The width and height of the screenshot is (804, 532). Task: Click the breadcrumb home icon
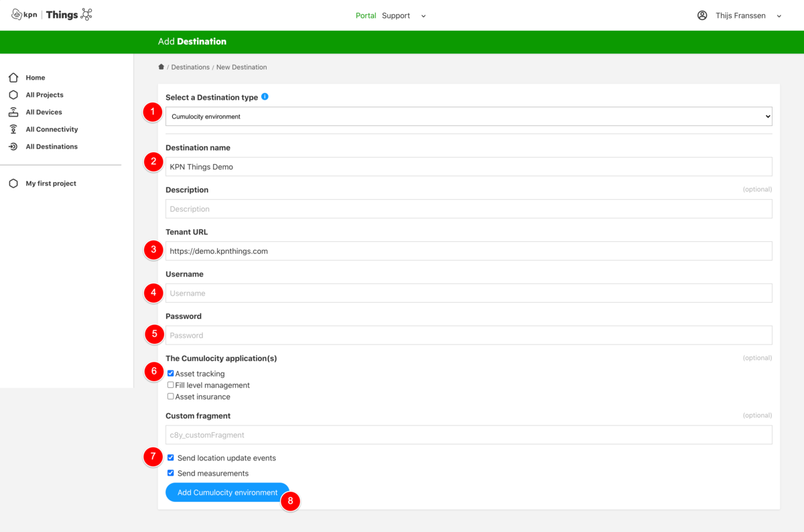[x=161, y=67]
